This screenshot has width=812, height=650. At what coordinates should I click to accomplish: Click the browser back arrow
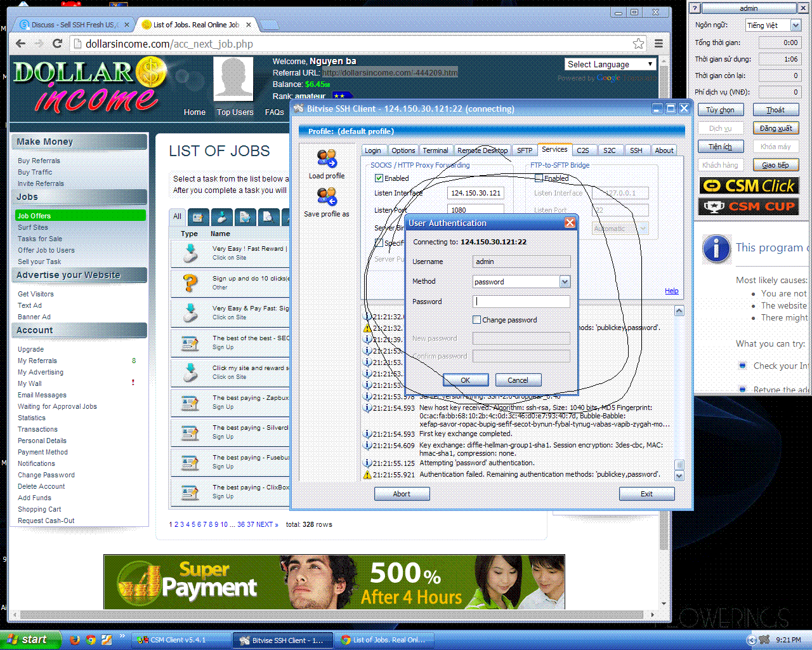click(x=21, y=44)
